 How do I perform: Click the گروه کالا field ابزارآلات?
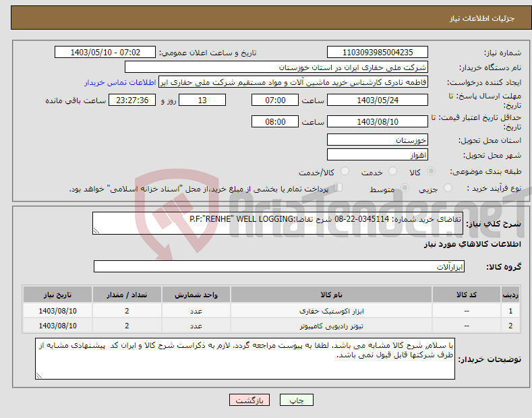(279, 266)
